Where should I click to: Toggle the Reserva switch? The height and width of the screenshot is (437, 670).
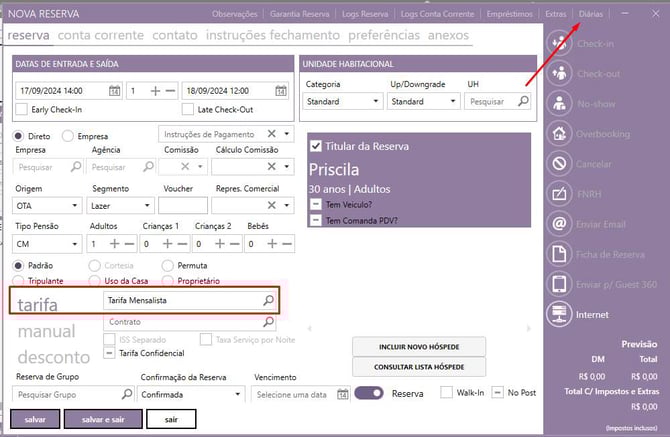(369, 394)
